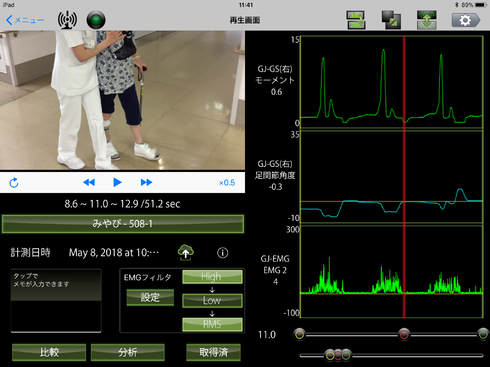Tap the 8.6 ~ 11.0 ~ 12.9 time range text

(122, 204)
